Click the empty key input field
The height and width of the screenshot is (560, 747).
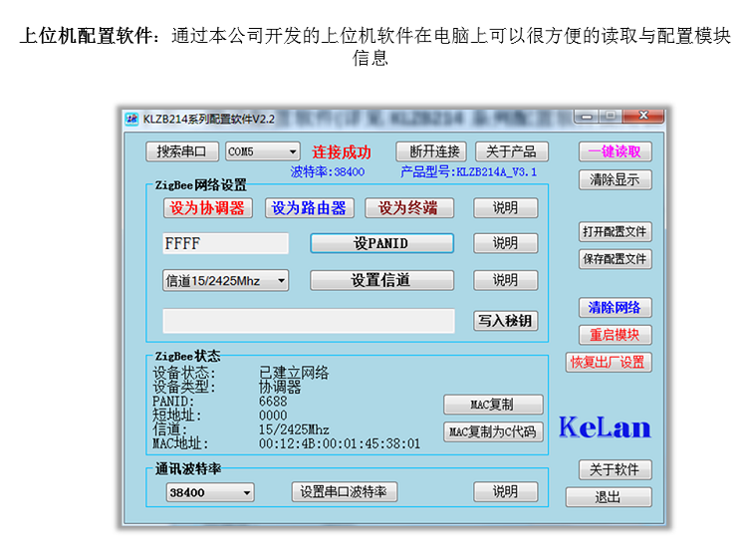click(x=308, y=321)
